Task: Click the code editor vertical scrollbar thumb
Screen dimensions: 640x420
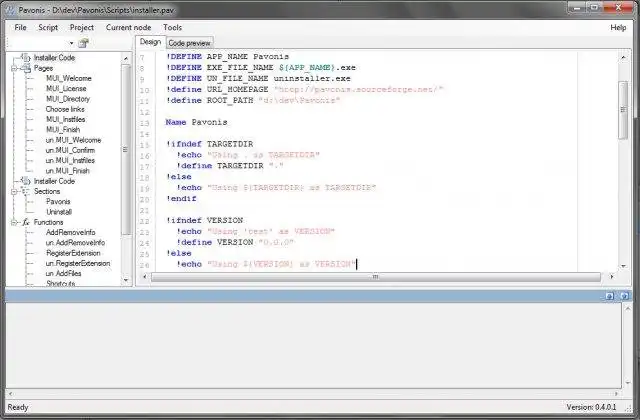Action: click(623, 110)
